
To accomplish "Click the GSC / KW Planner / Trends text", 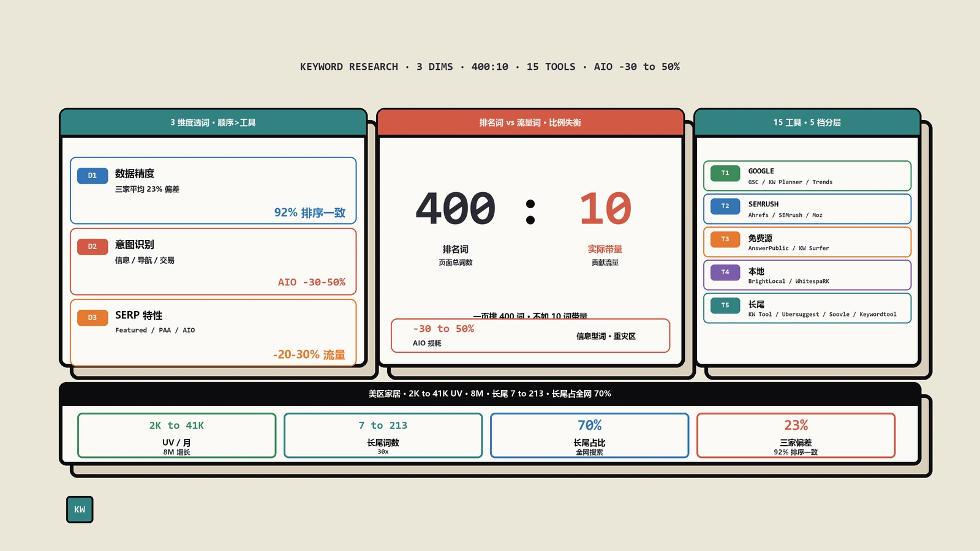I will (x=790, y=182).
